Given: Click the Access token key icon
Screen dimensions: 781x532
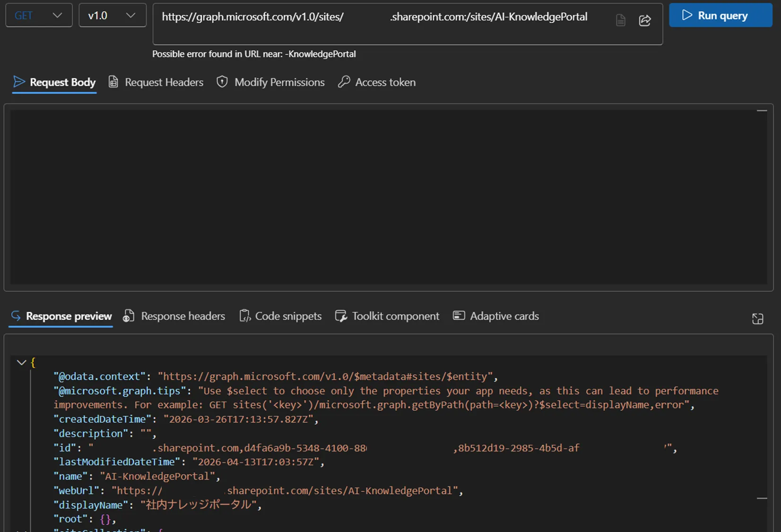Looking at the screenshot, I should tap(344, 82).
